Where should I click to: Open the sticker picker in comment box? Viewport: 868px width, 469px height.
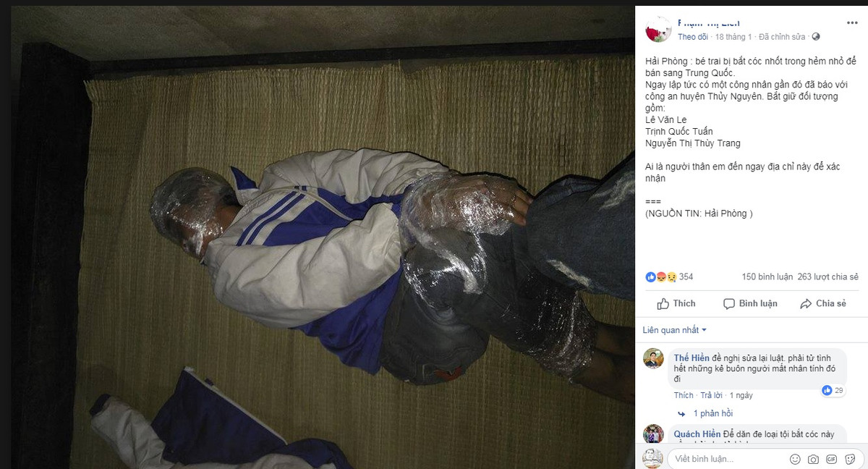click(x=849, y=459)
